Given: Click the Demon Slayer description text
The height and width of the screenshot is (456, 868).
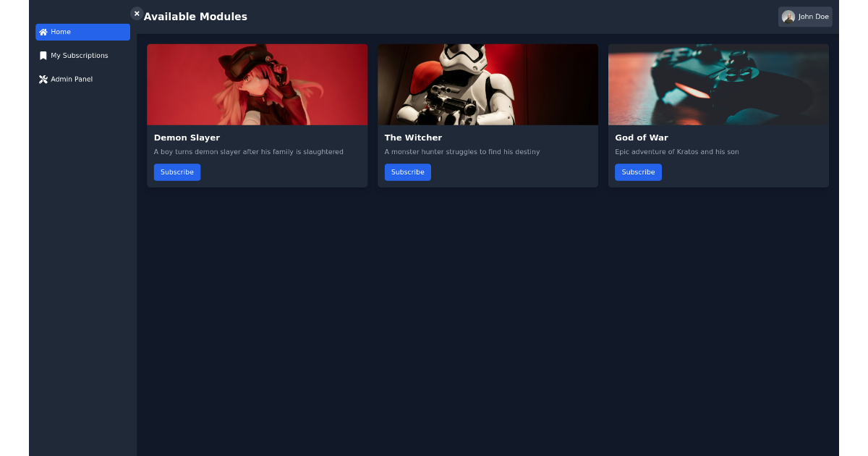Looking at the screenshot, I should click(x=249, y=152).
